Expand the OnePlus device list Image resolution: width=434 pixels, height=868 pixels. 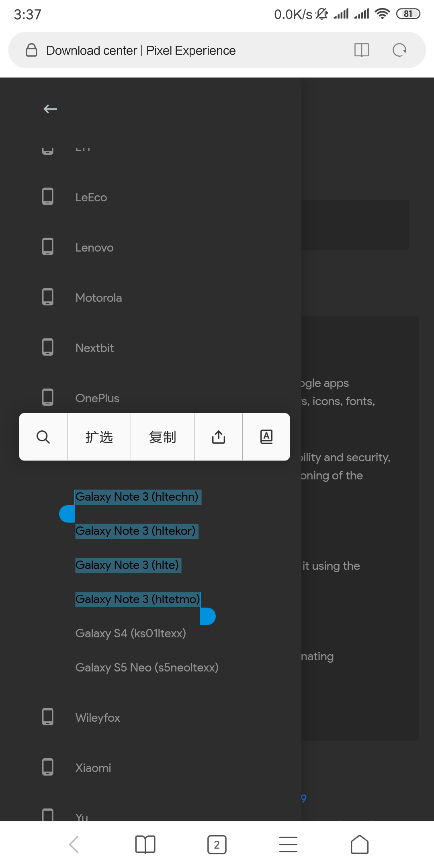[97, 398]
